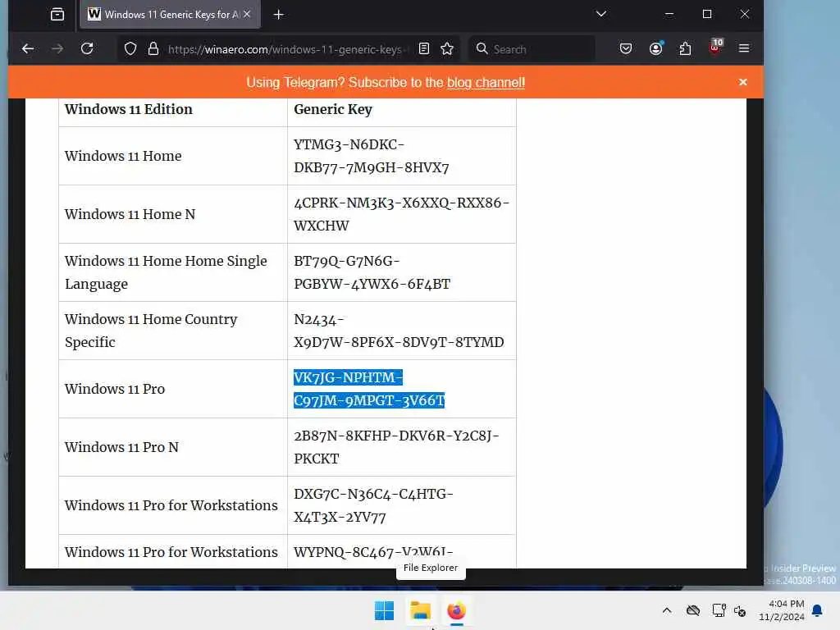Toggle Reader View icon in address bar
Screen dimensions: 840x630
coord(424,48)
